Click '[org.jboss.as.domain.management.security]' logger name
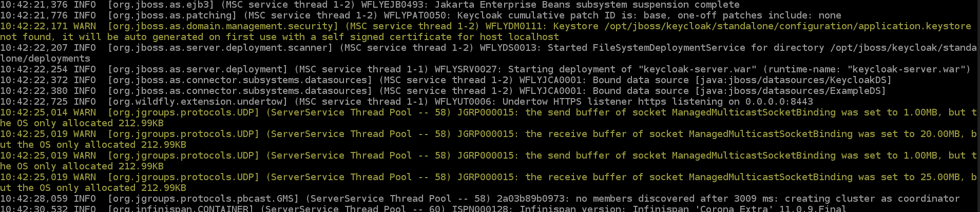The width and height of the screenshot is (980, 212). (223, 26)
